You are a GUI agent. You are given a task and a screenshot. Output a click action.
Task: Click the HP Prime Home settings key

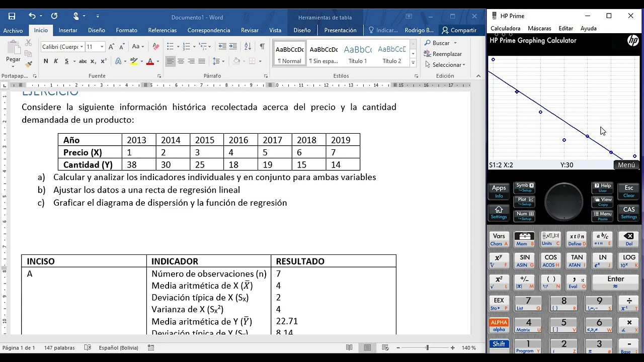(x=499, y=212)
